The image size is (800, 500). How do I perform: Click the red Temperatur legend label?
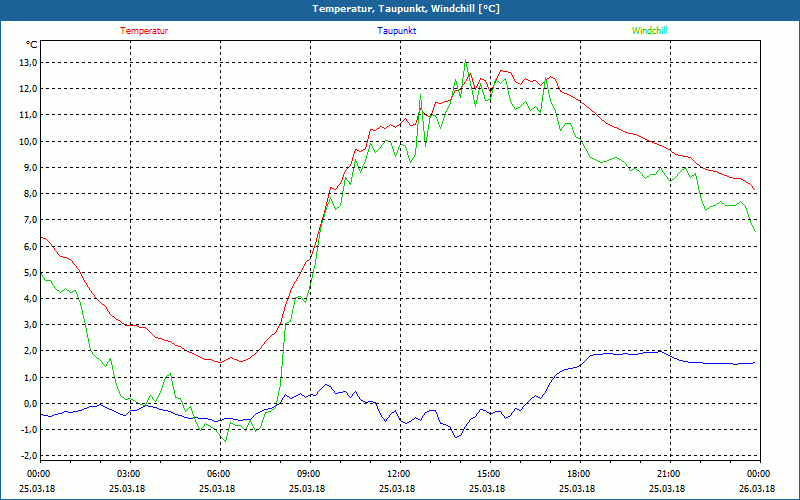[144, 31]
